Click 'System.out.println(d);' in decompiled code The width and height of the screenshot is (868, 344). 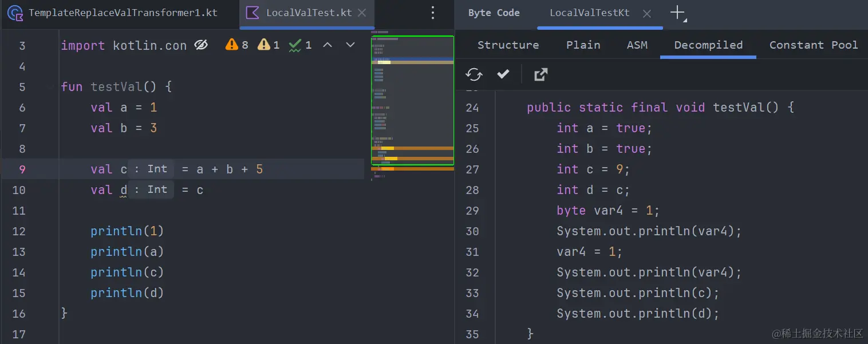(638, 313)
